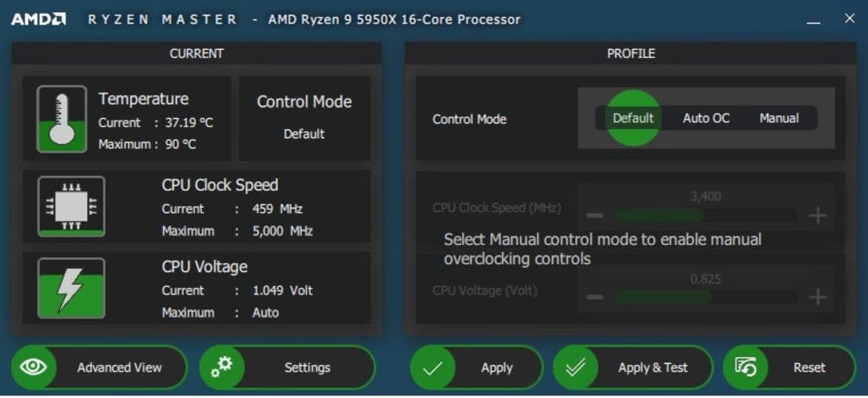Click the gears icon on Settings
Viewport: 868px width, 398px height.
click(222, 367)
